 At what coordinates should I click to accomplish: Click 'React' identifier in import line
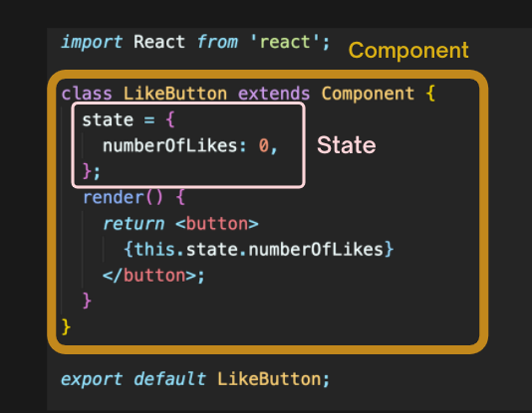(x=159, y=42)
